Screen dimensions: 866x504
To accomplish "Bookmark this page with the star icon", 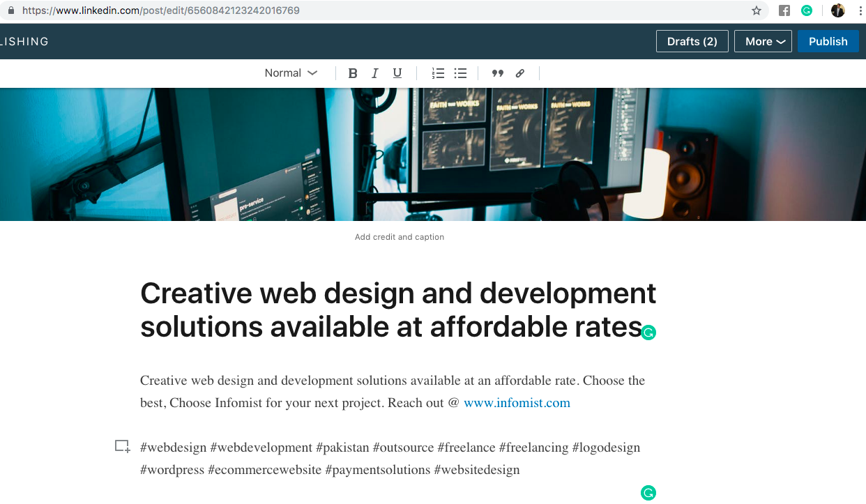I will 757,10.
